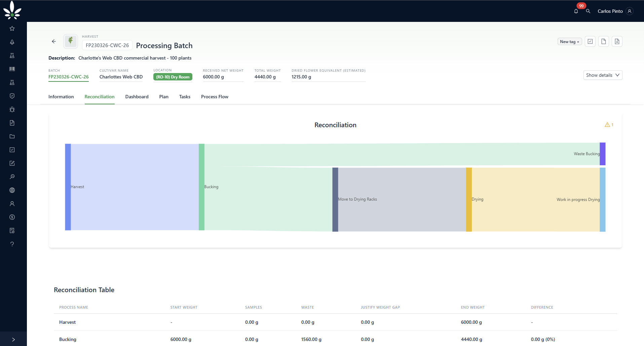Image resolution: width=644 pixels, height=346 pixels.
Task: Click the blank document button in the header
Action: (604, 41)
